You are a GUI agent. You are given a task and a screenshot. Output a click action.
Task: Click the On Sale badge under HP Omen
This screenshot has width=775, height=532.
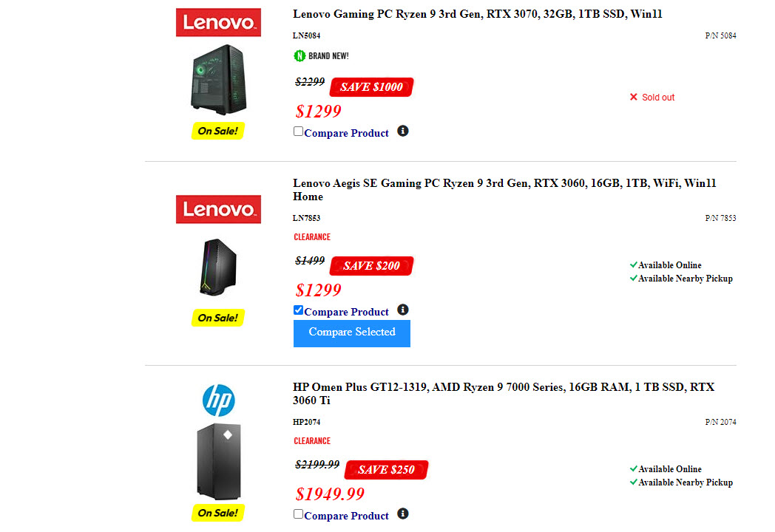(217, 512)
